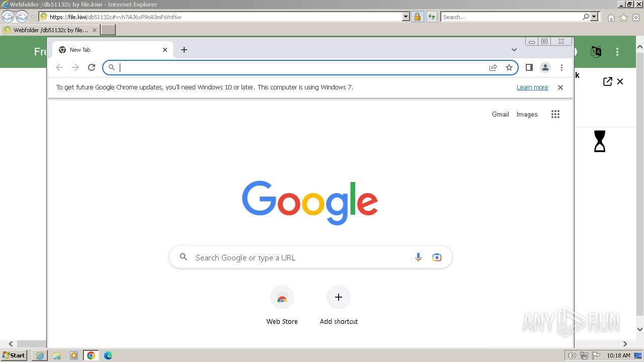644x362 pixels.
Task: Open file.kiwi panel in new window
Action: tap(607, 81)
